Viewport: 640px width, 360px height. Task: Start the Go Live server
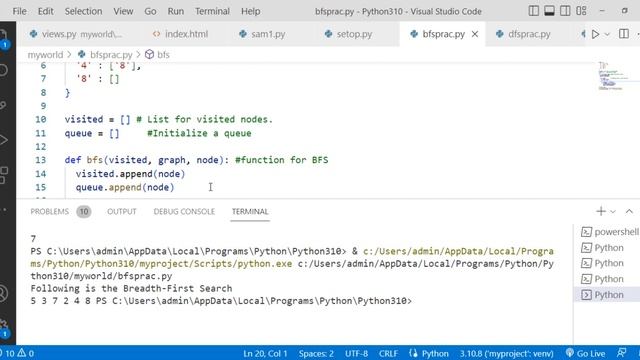(585, 353)
